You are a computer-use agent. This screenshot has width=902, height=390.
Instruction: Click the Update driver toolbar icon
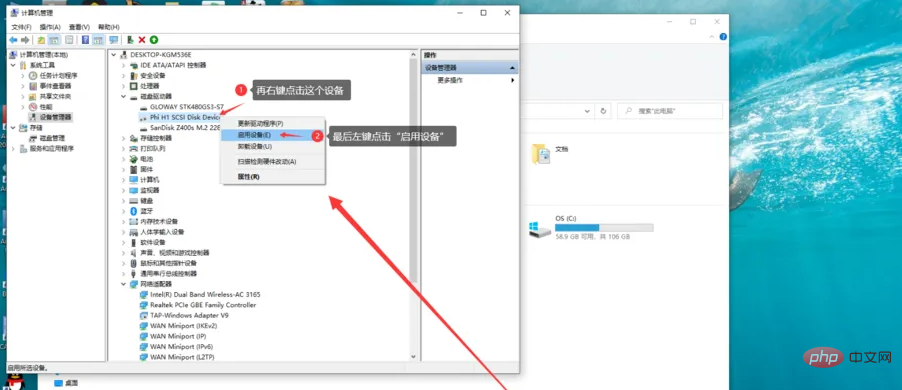(131, 40)
